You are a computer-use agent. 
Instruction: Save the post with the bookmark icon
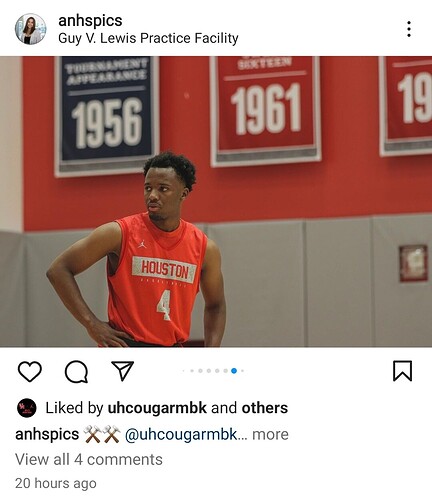pos(402,371)
